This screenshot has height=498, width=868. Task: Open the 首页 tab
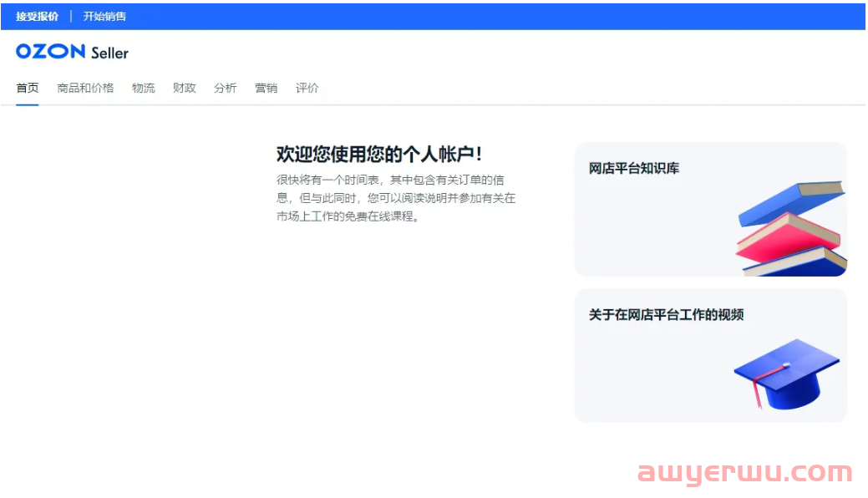[x=28, y=88]
